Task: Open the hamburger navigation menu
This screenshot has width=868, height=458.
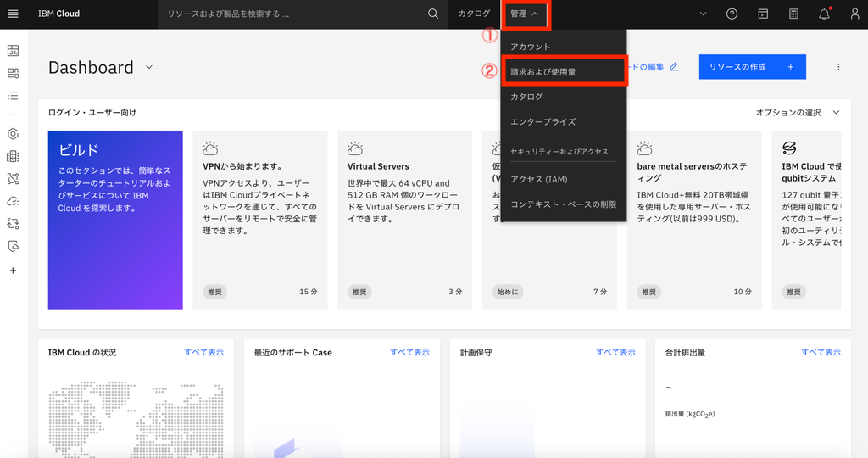Action: click(14, 14)
